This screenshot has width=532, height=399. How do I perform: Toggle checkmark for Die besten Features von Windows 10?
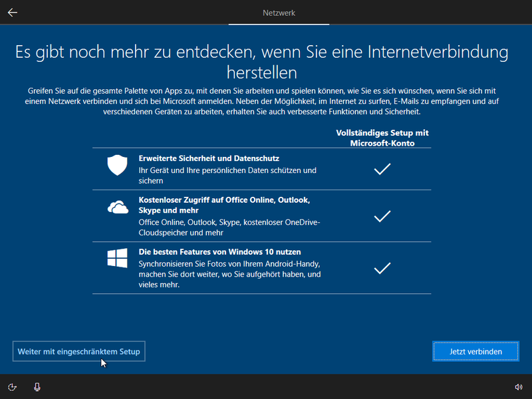coord(382,269)
